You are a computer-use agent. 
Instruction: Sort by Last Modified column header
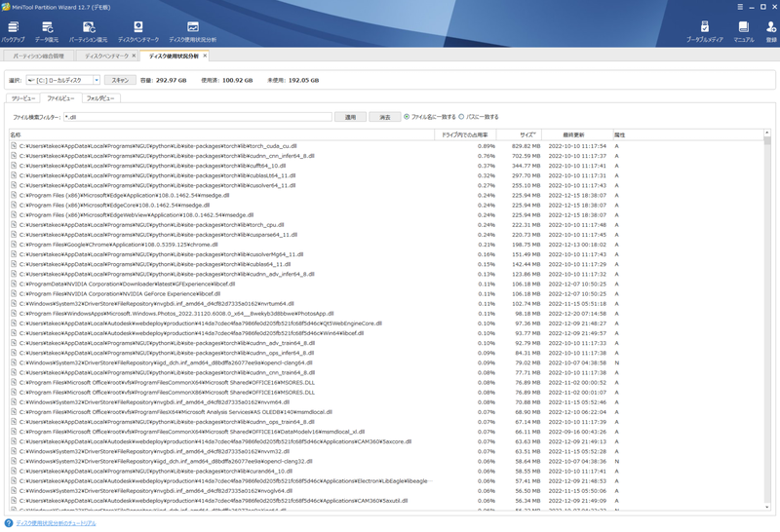(577, 134)
